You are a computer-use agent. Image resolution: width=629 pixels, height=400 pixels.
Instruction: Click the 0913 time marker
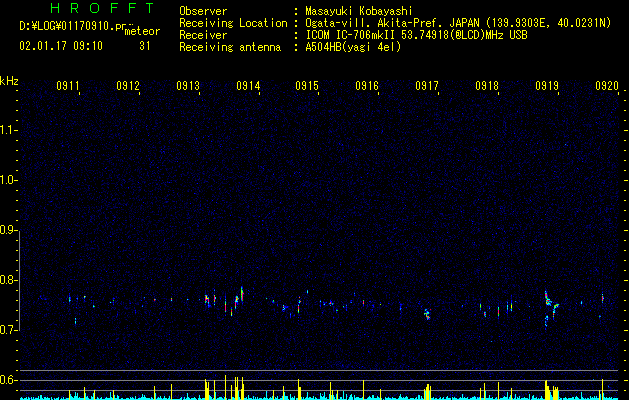click(188, 85)
